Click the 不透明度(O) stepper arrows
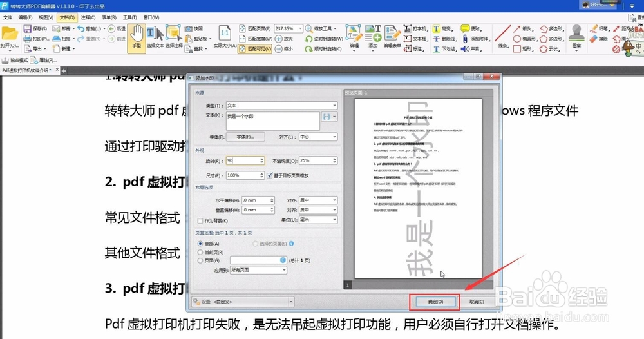 tap(335, 160)
